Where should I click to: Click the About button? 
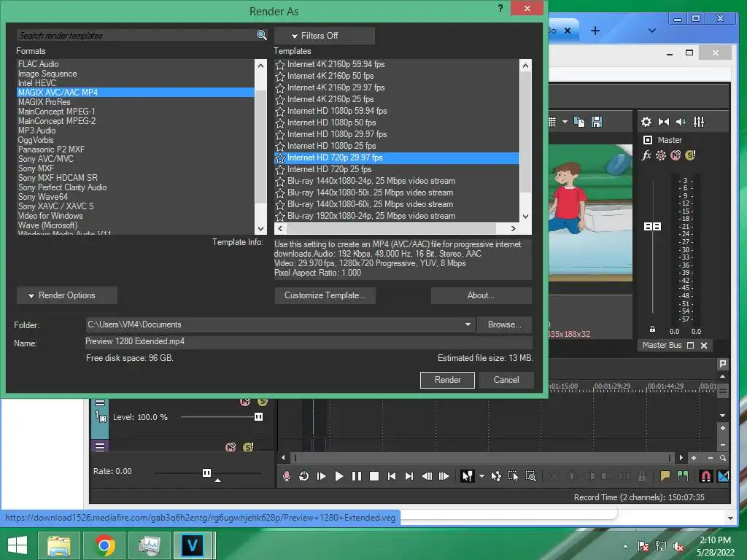(481, 295)
